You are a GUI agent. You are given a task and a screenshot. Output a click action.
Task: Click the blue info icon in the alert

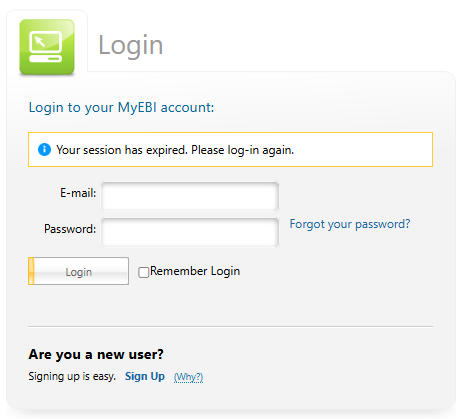pos(44,150)
